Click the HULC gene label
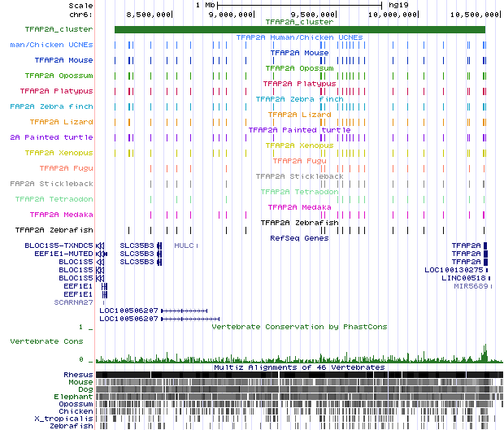504x430 pixels. click(x=185, y=245)
